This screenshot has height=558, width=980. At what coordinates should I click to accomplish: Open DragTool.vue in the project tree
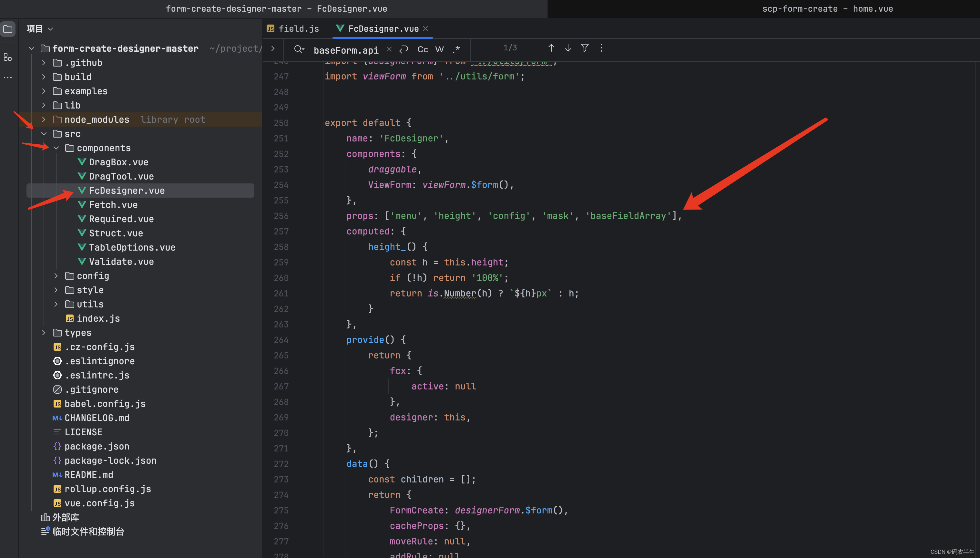[121, 176]
